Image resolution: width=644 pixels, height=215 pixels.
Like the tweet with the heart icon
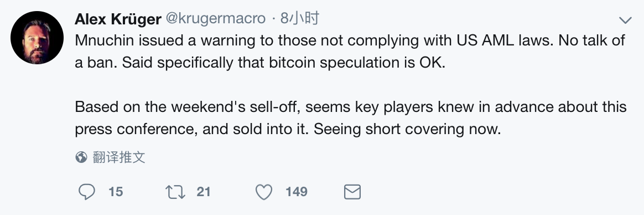(264, 192)
